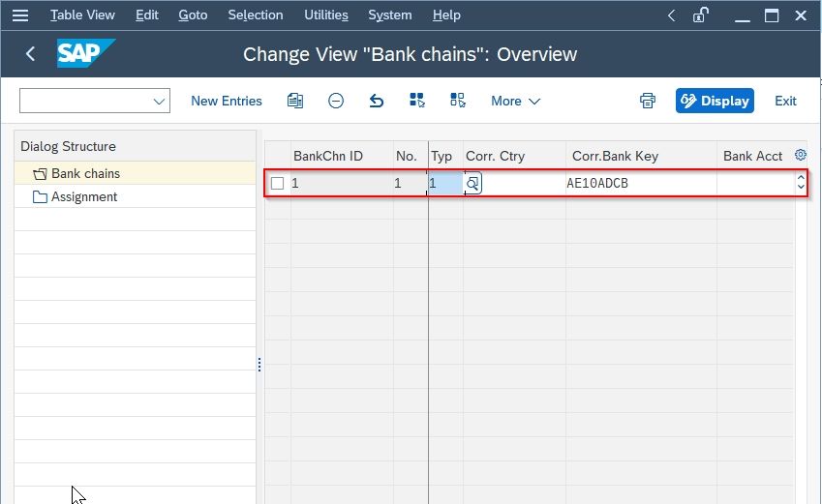Click the Display button
This screenshot has width=822, height=504.
(715, 101)
